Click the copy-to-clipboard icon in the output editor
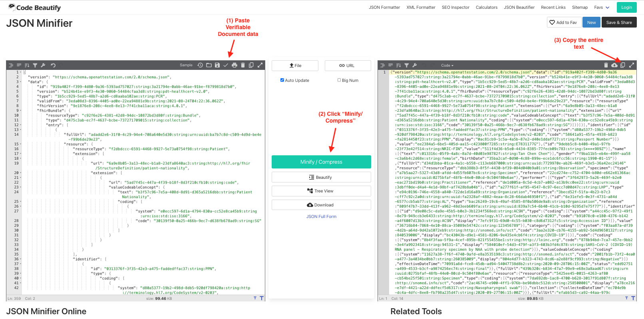Image resolution: width=644 pixels, height=319 pixels. 623,65
